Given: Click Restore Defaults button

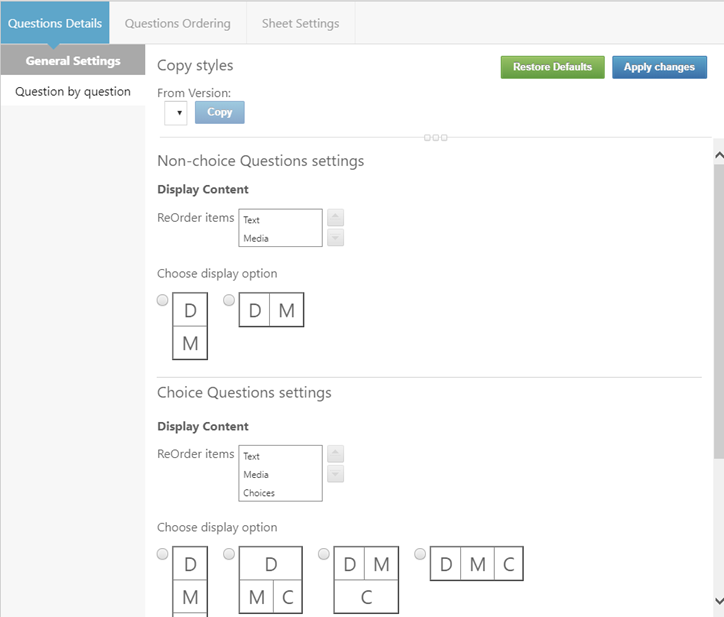Looking at the screenshot, I should tap(552, 67).
